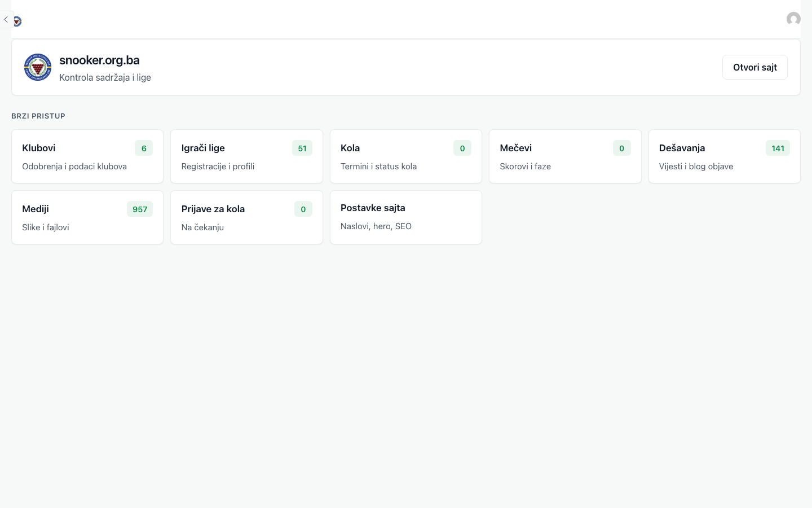
Task: Open the Igrači lige card
Action: tap(246, 156)
